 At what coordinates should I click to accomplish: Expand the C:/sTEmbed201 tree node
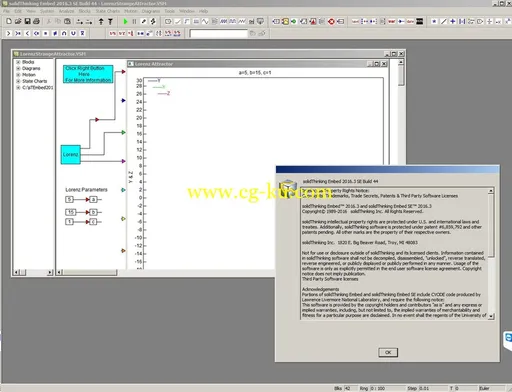tap(18, 87)
